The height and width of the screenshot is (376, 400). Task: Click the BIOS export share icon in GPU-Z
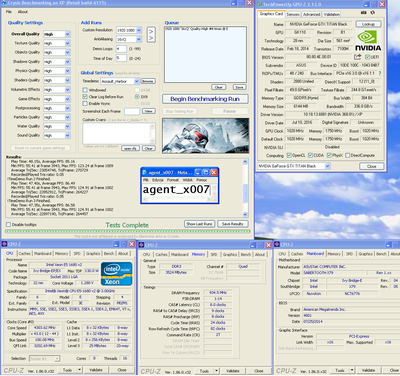coord(358,57)
